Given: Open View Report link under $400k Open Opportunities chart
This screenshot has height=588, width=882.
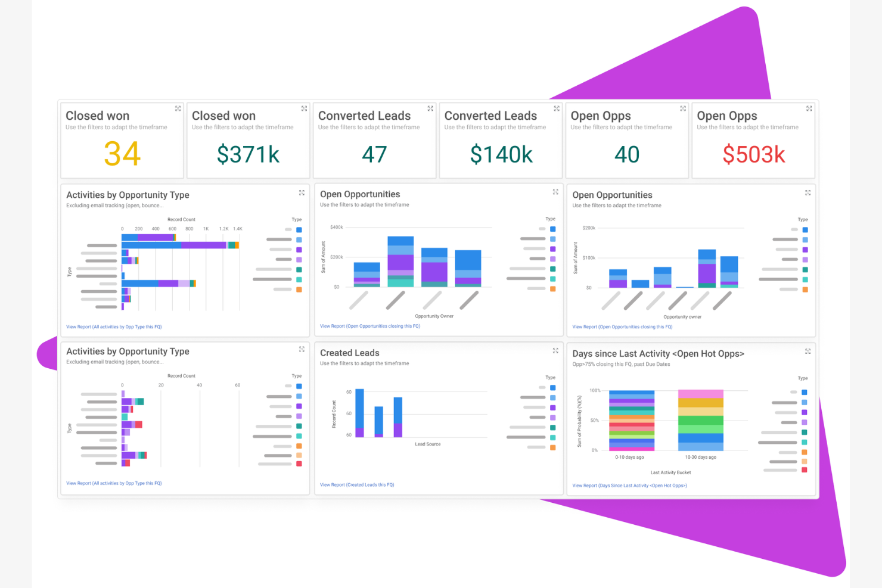Looking at the screenshot, I should click(370, 326).
